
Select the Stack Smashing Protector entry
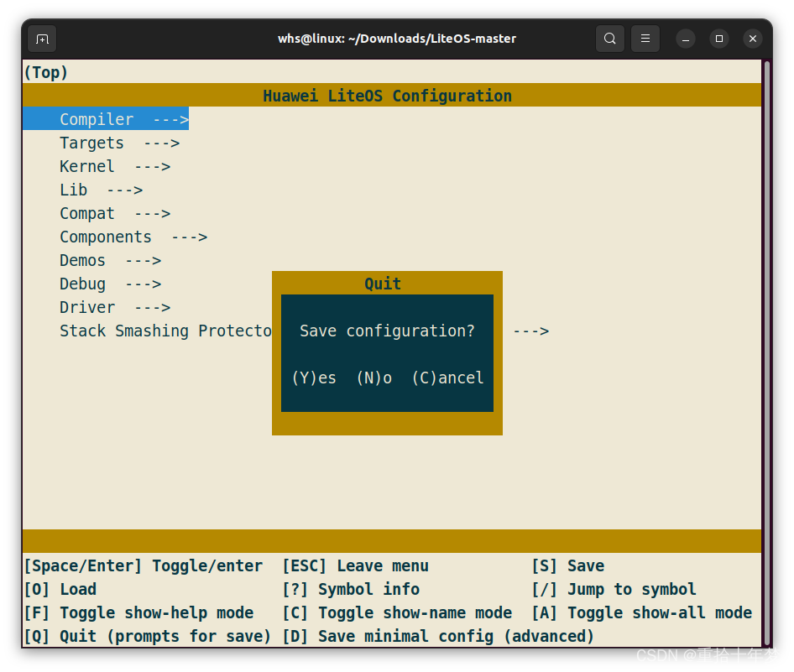coord(165,331)
